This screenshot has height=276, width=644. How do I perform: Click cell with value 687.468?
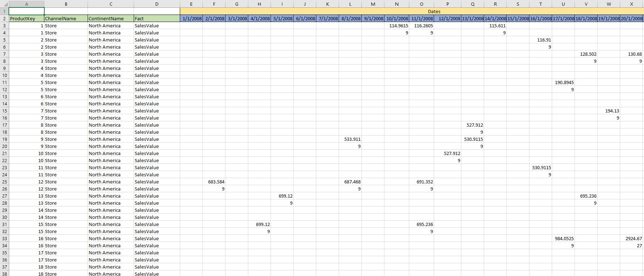click(x=350, y=182)
